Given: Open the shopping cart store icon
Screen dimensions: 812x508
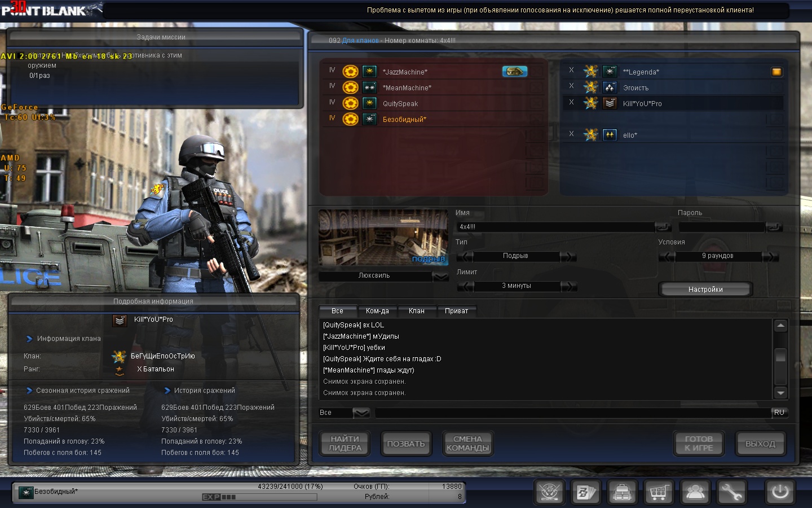Looking at the screenshot, I should click(x=659, y=492).
